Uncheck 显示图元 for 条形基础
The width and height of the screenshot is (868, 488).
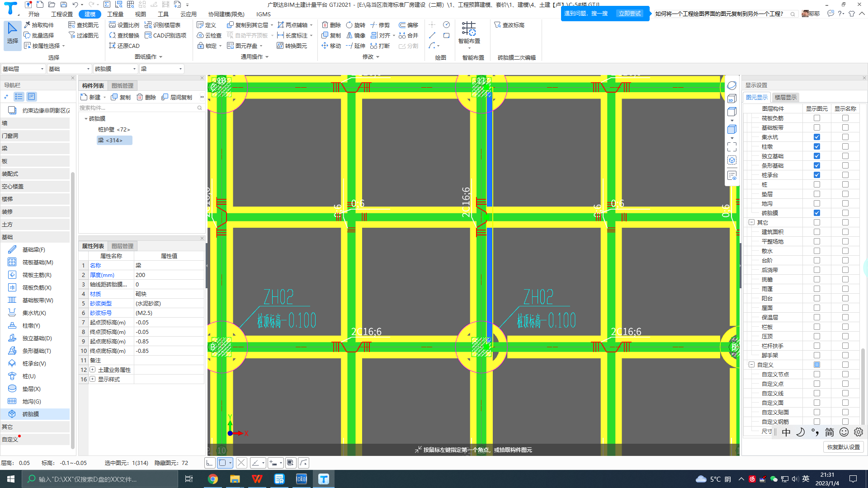tap(816, 165)
